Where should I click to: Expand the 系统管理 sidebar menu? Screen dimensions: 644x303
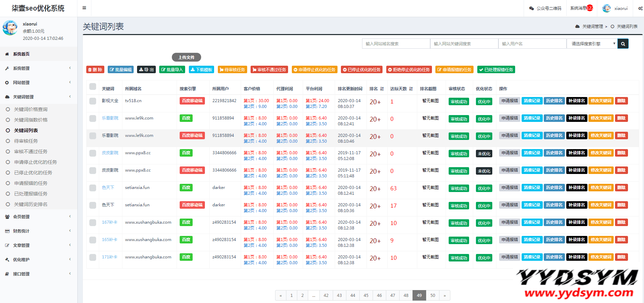pos(39,68)
